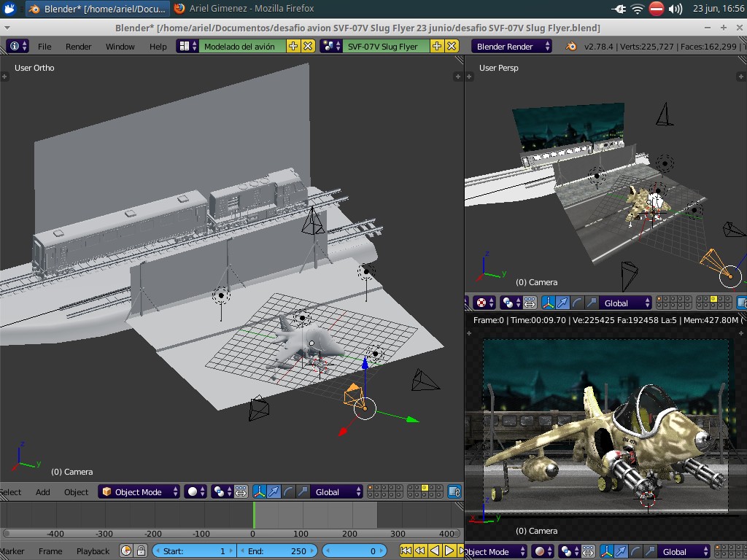Image resolution: width=747 pixels, height=560 pixels.
Task: Open the Window menu
Action: 120,46
